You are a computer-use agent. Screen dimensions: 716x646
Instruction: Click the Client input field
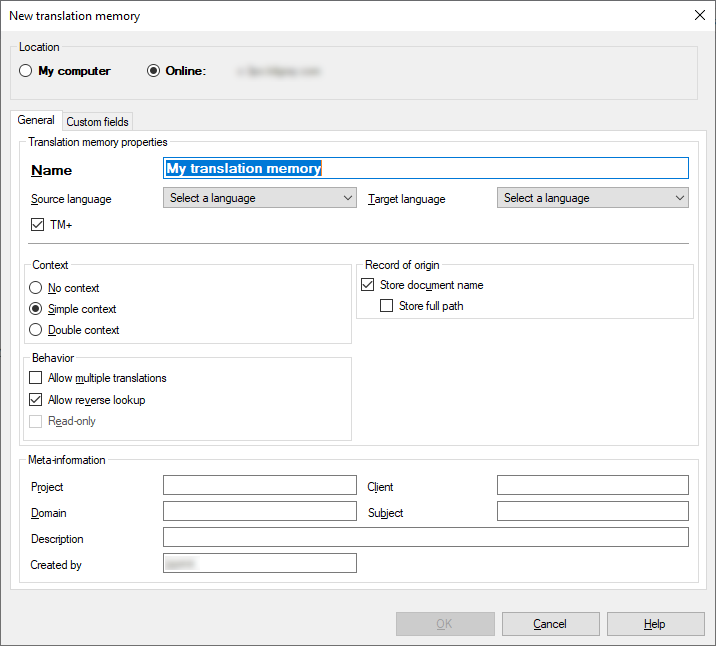click(x=592, y=486)
